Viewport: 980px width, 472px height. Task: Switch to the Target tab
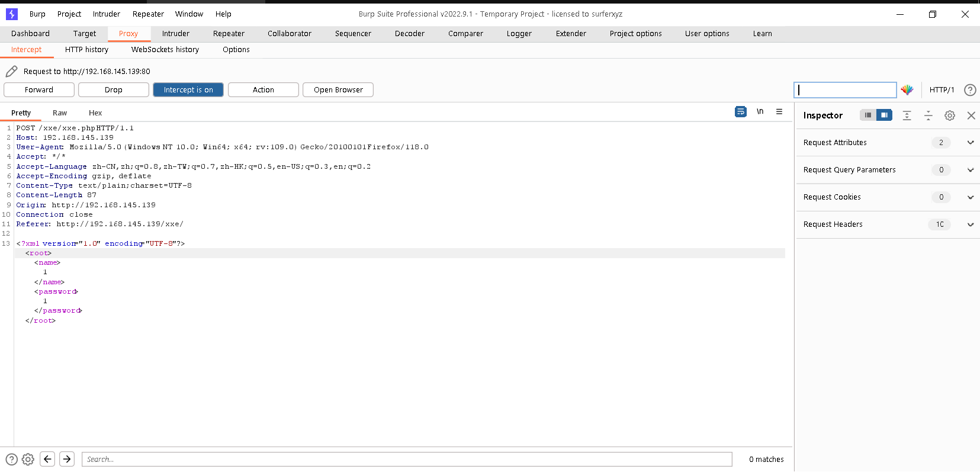click(x=85, y=34)
